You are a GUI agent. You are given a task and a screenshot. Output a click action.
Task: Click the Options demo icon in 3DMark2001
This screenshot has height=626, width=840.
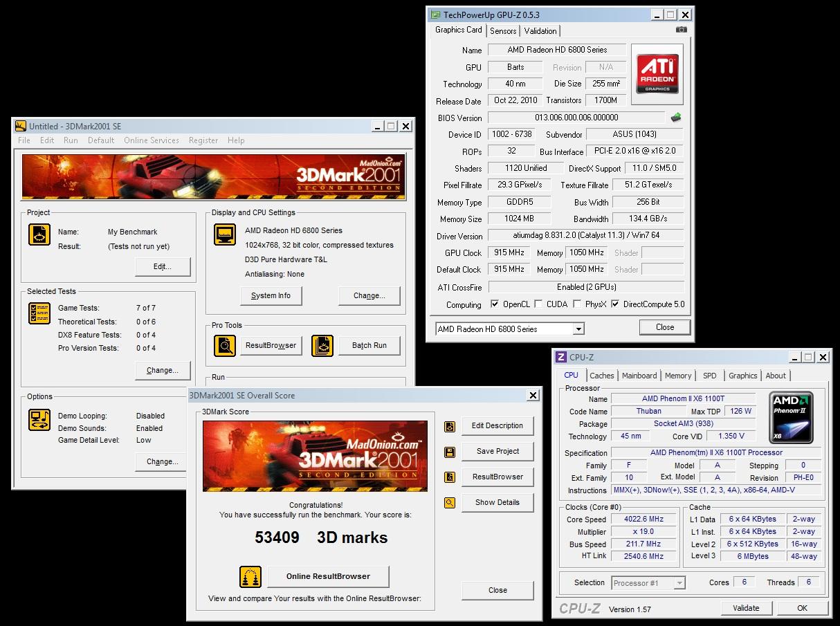point(39,420)
